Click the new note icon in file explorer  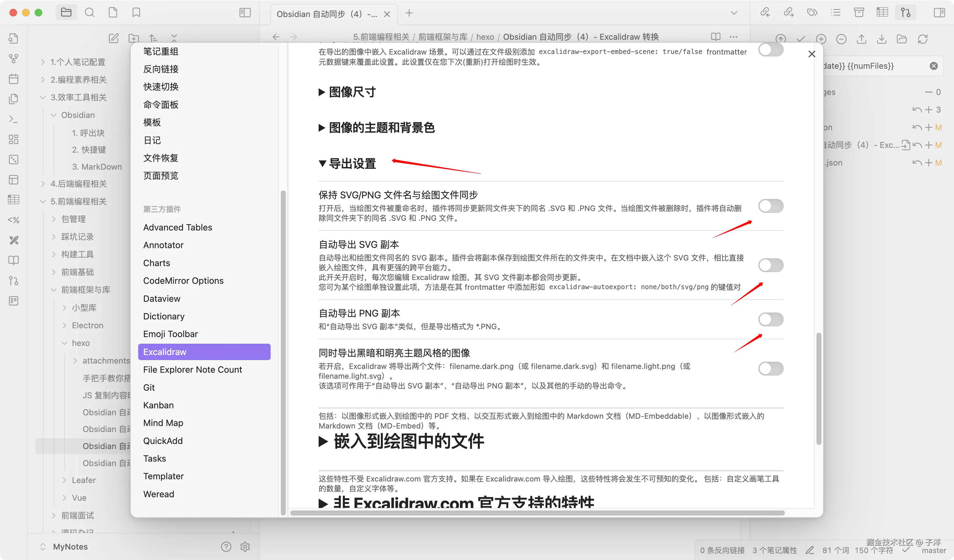coord(114,38)
